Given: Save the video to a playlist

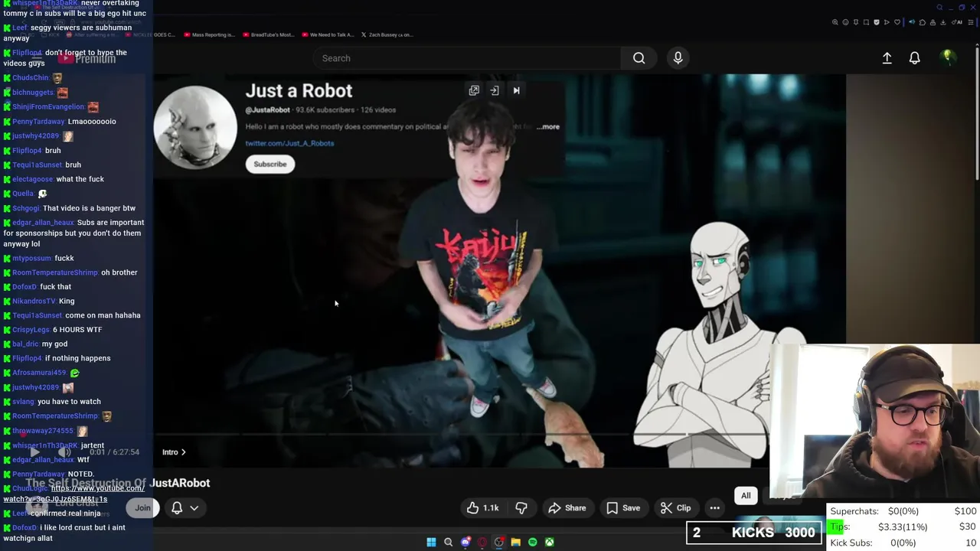Looking at the screenshot, I should [x=622, y=508].
